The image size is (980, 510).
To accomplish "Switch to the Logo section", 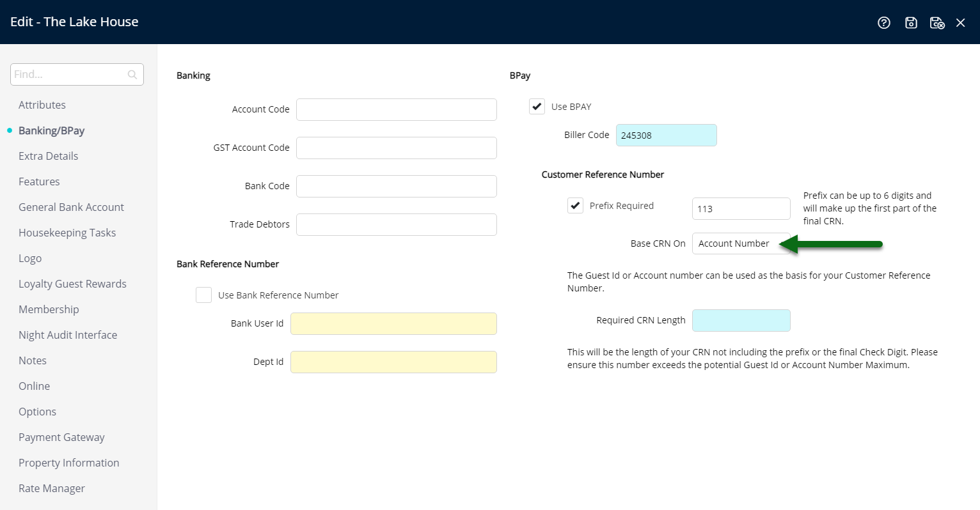I will (x=30, y=258).
